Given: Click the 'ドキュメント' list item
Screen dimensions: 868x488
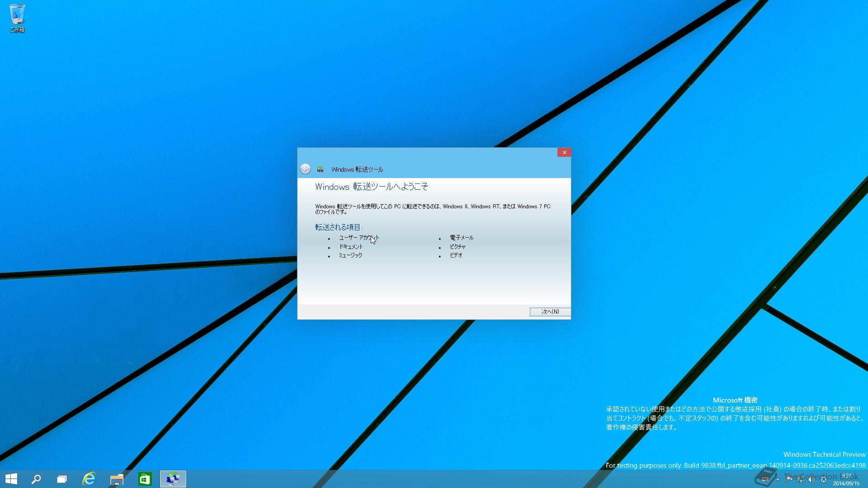Looking at the screenshot, I should point(351,247).
